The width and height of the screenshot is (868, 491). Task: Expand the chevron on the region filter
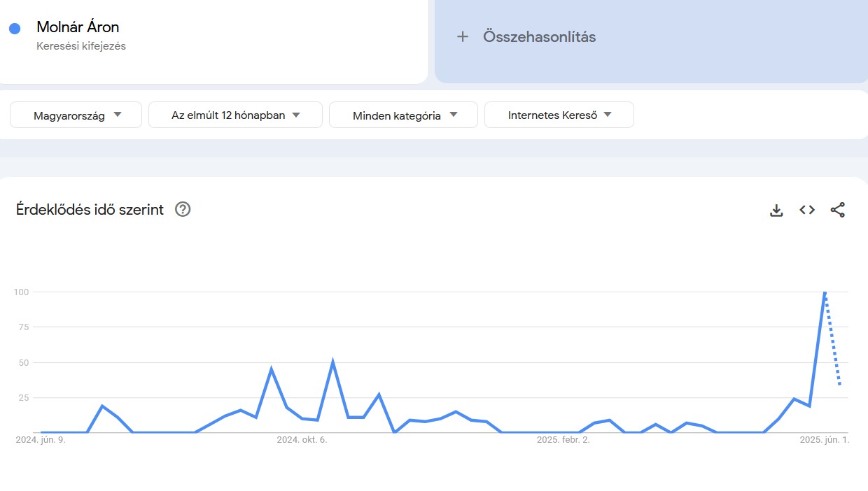click(118, 114)
